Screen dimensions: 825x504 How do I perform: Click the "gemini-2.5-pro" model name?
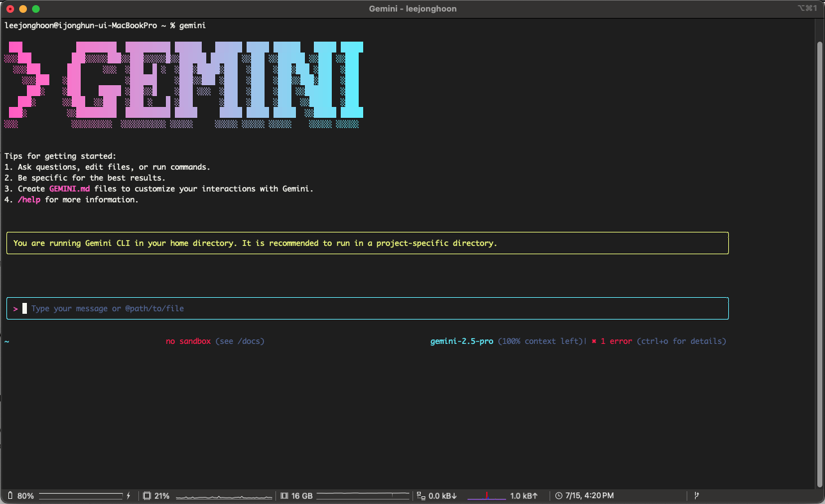tap(462, 341)
